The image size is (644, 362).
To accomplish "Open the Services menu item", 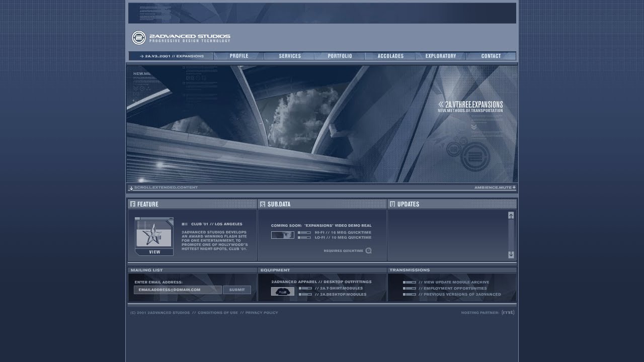I will pos(290,56).
